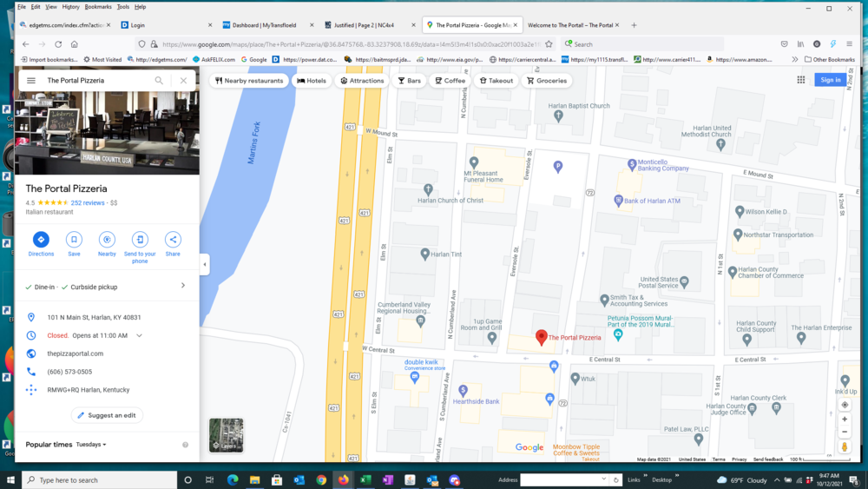Switch to the Welcome to The Portal tab
This screenshot has width=868, height=489.
tap(573, 25)
